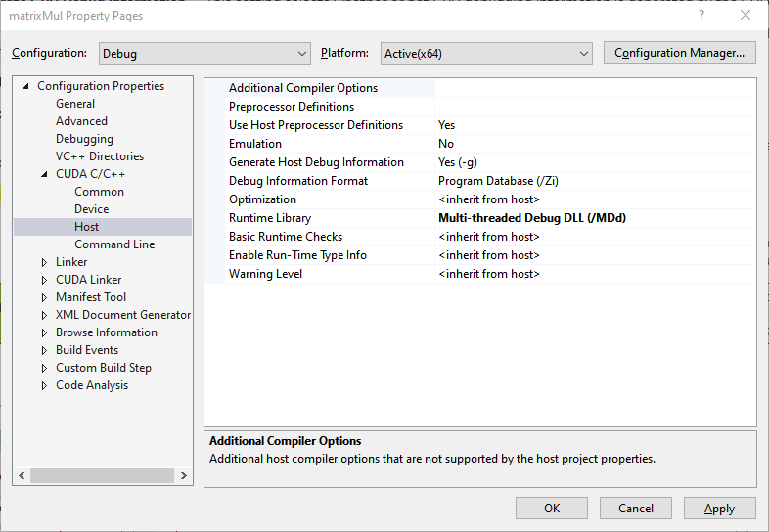769x532 pixels.
Task: Select the Optimization property row
Action: 262,200
